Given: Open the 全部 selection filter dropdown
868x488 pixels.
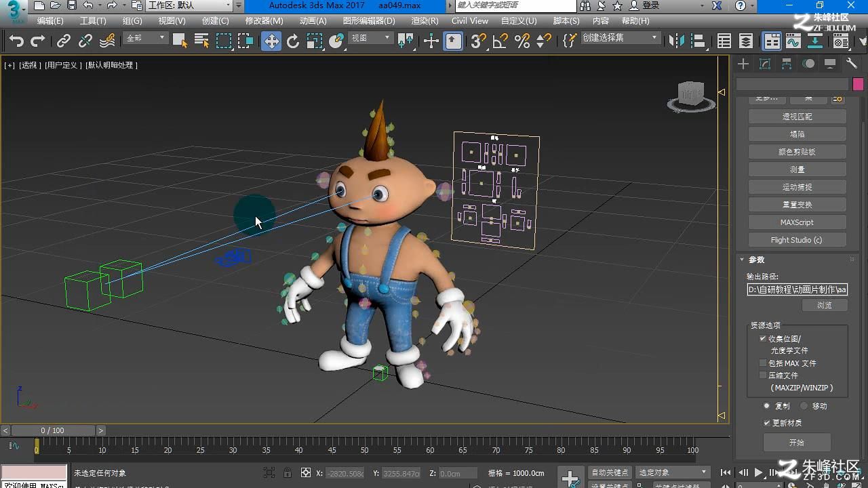Looking at the screenshot, I should coord(146,38).
